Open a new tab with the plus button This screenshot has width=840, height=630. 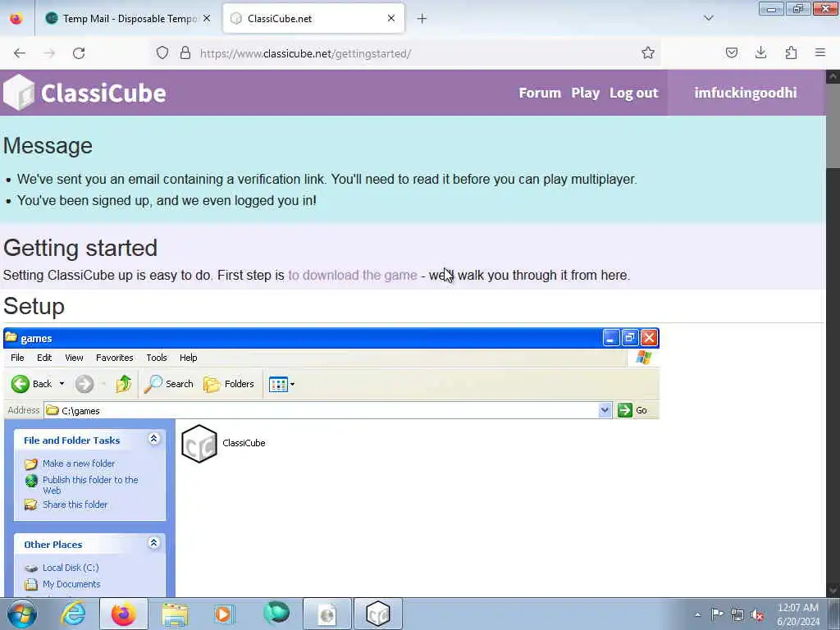pos(422,19)
